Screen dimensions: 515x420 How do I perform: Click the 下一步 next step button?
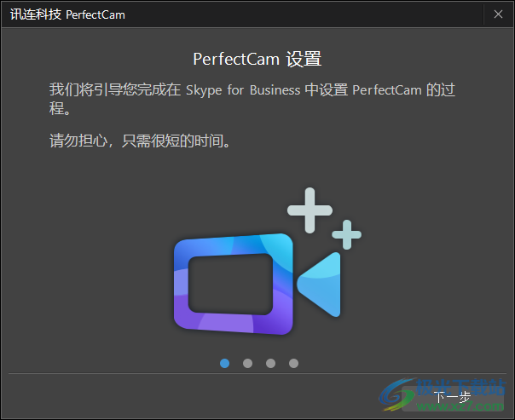click(453, 397)
